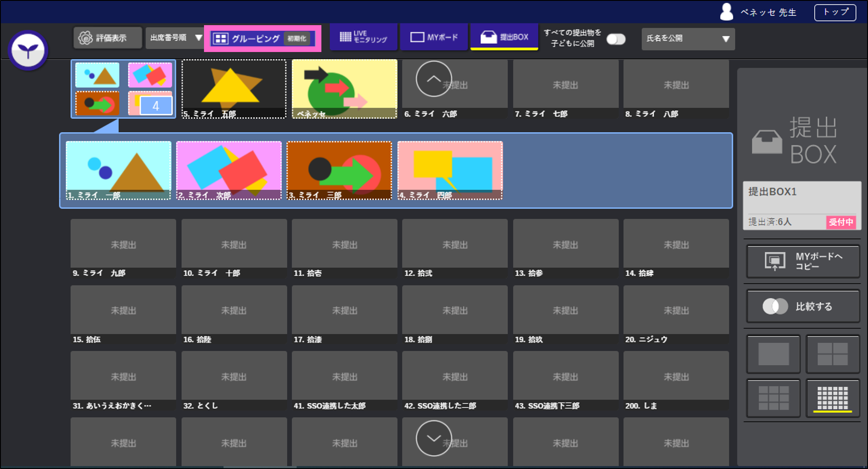Click the 受付中 status badge
This screenshot has width=868, height=469.
pos(841,222)
